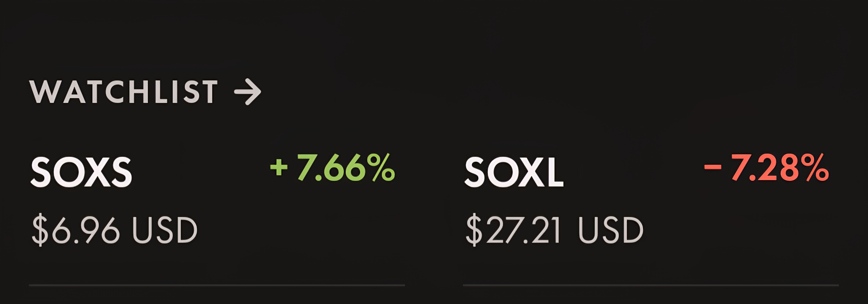Click the green percent symbol for SOXS

pyautogui.click(x=381, y=167)
